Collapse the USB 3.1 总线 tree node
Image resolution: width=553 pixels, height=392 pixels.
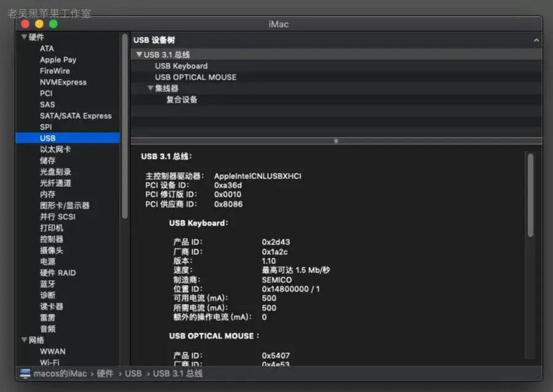139,54
